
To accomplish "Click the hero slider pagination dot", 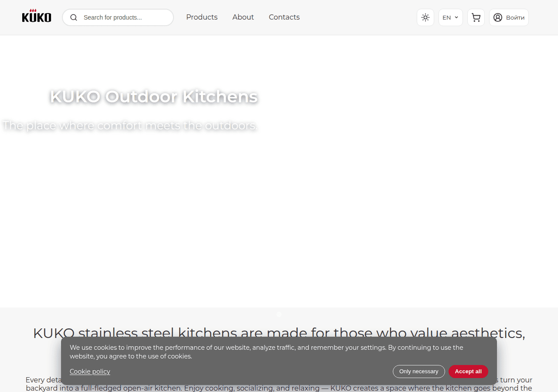I will [279, 314].
